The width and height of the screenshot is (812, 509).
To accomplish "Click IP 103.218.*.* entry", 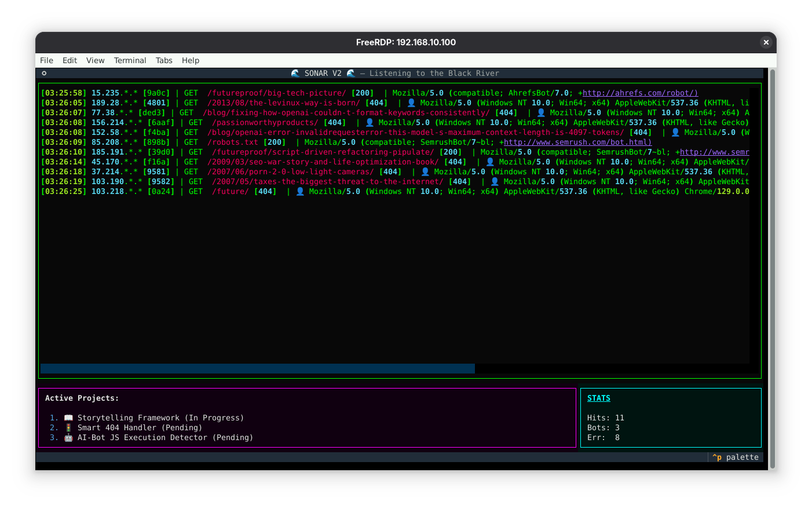I will point(117,191).
